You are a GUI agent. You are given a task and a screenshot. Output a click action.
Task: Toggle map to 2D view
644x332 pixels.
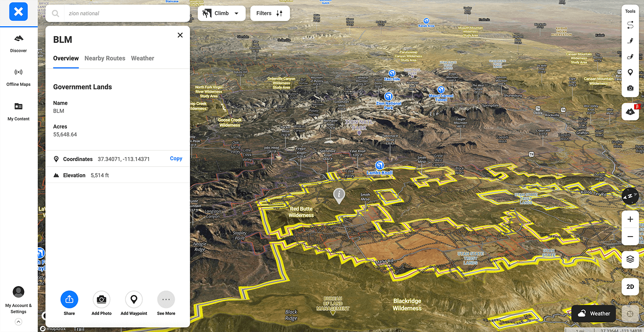[x=630, y=286]
